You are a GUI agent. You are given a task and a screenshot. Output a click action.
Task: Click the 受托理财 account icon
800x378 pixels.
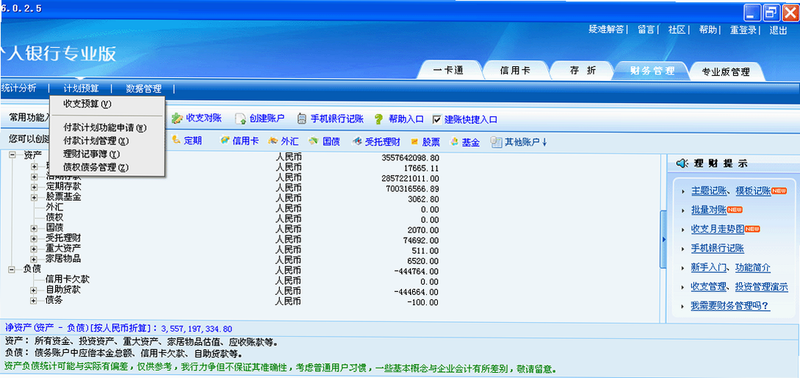pyautogui.click(x=358, y=141)
